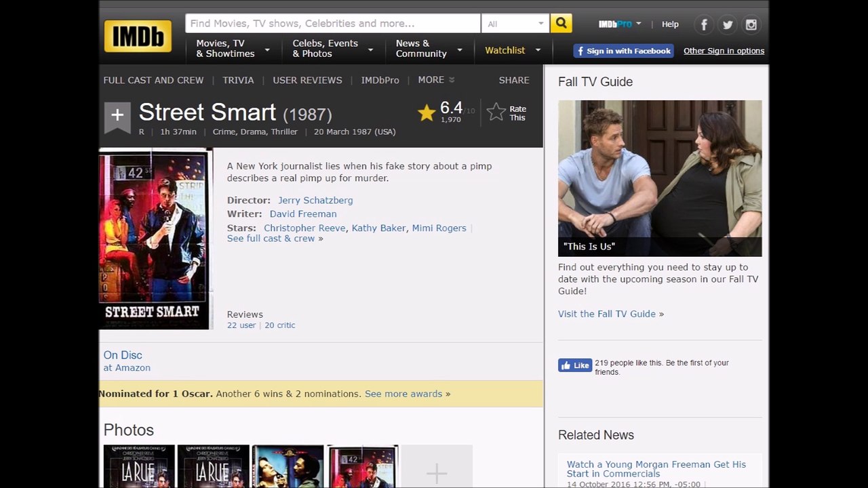
Task: Open IMDb Instagram page icon
Action: [x=751, y=25]
